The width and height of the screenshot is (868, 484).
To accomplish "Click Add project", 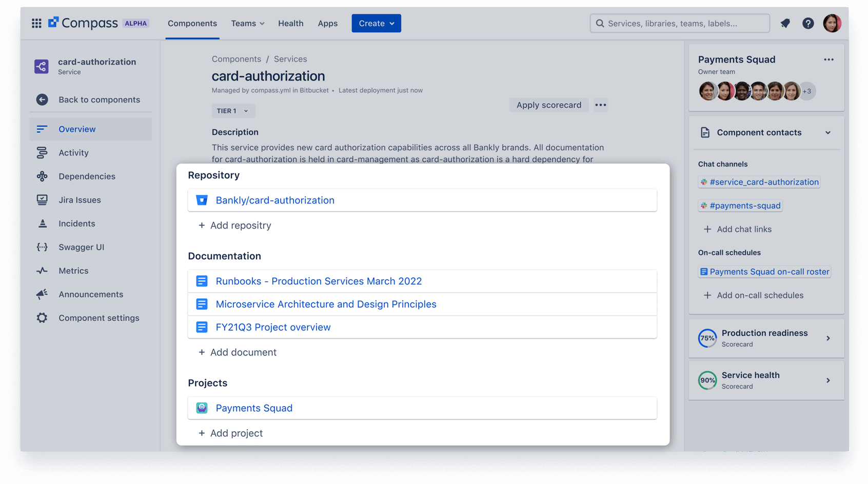I will [x=230, y=433].
